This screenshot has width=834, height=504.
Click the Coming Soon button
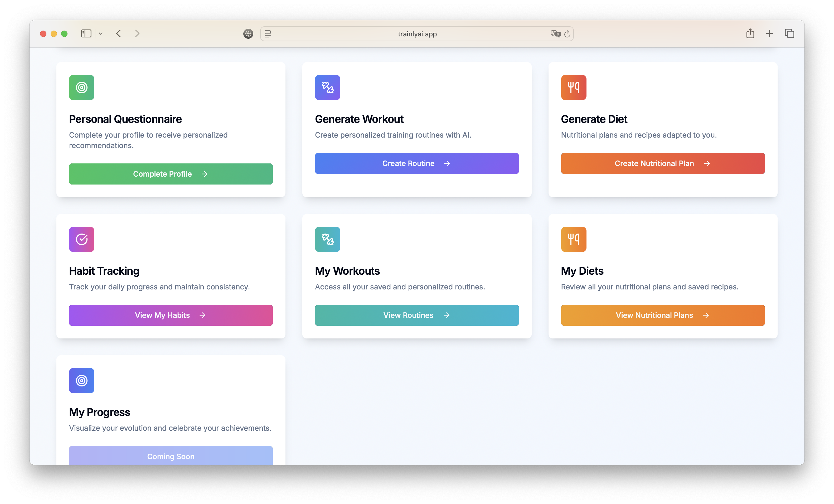(171, 455)
